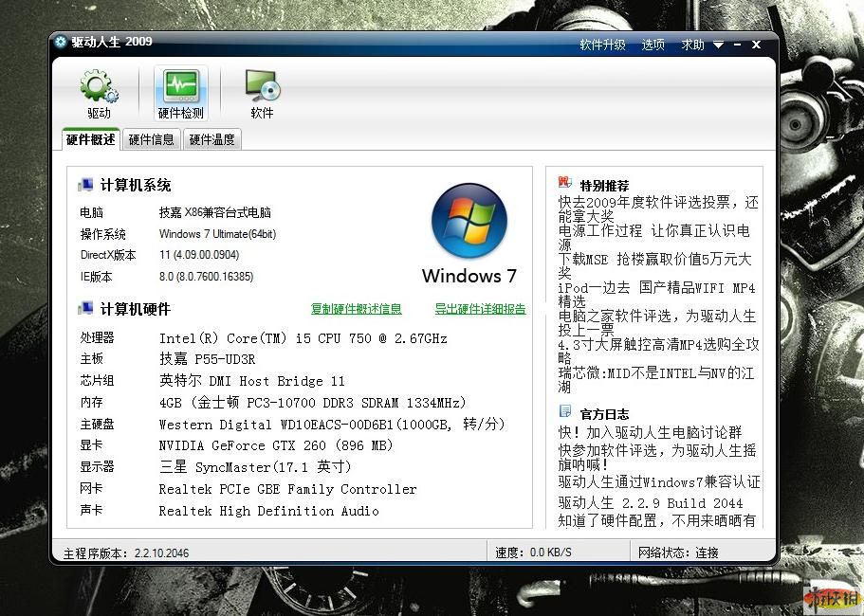Click the 复制硬件概述信息 link

click(x=356, y=309)
